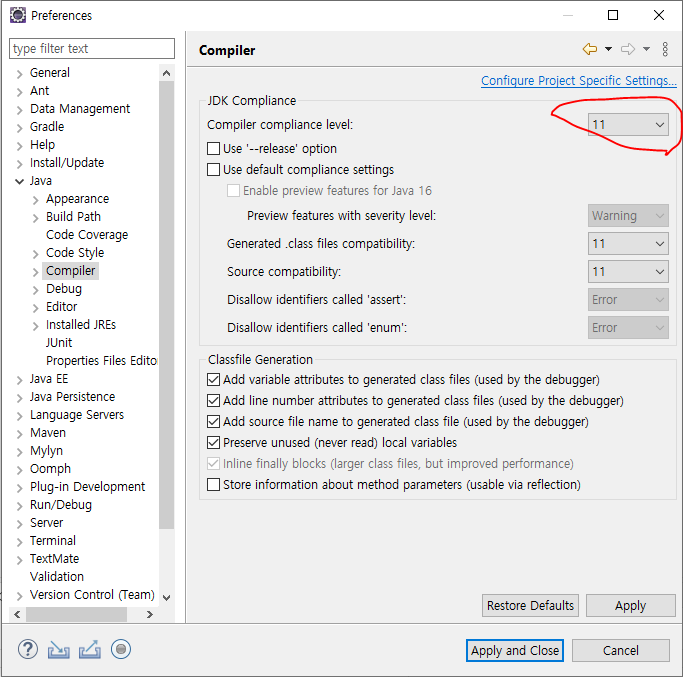Image resolution: width=683 pixels, height=677 pixels.
Task: Click the type filter text field
Action: (x=92, y=48)
